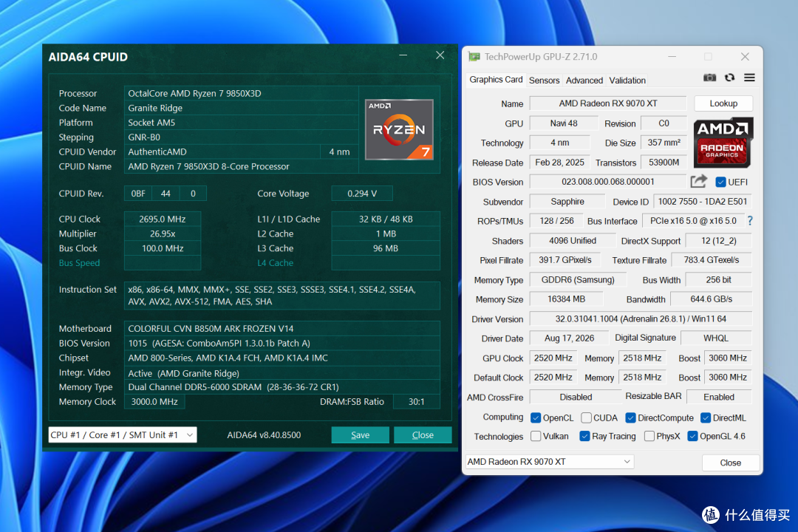Screen dimensions: 798x532
Task: Switch to the Validation tab
Action: (627, 80)
